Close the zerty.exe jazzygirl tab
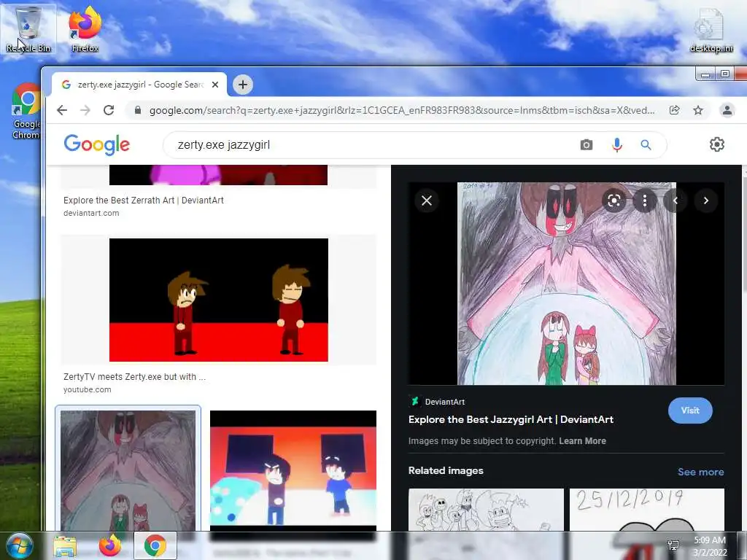The image size is (747, 560). (x=215, y=85)
